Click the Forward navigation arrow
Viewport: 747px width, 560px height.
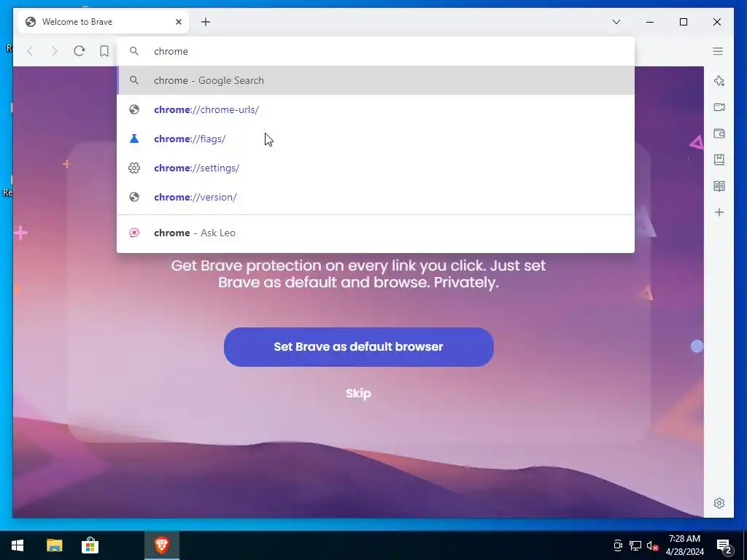54,51
